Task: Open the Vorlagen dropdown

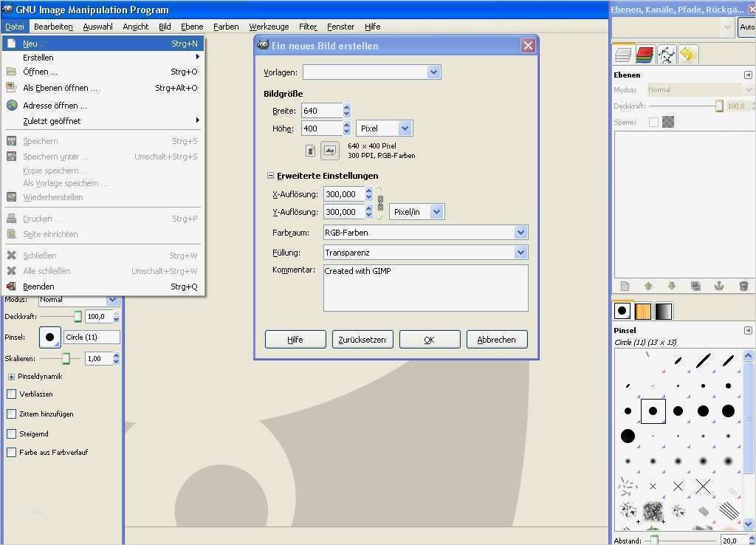Action: (372, 72)
